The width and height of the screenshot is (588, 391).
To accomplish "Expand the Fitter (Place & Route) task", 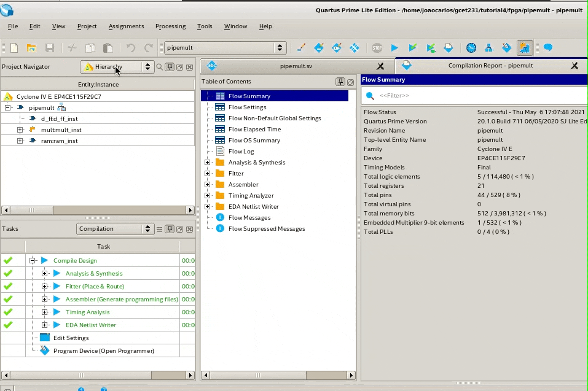I will 45,286.
